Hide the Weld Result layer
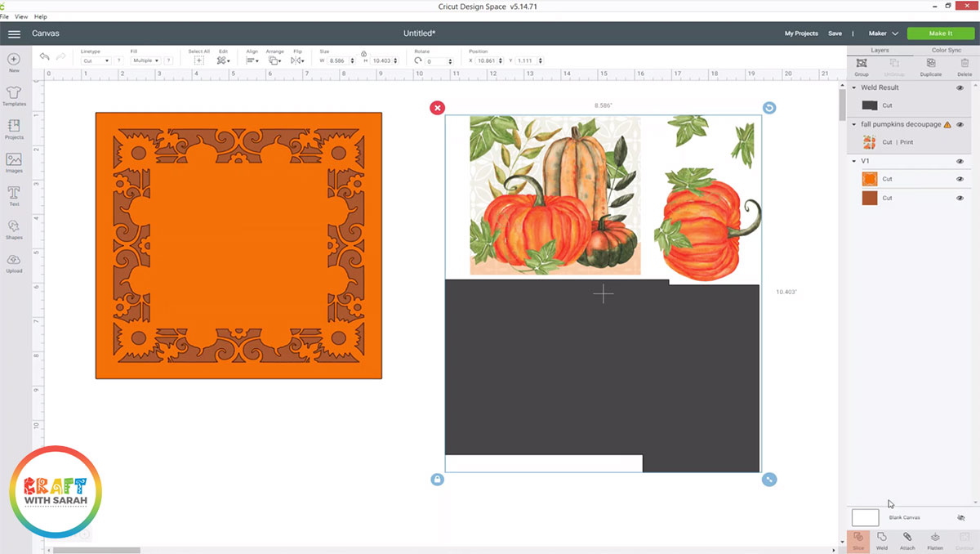This screenshot has height=554, width=980. [x=960, y=87]
